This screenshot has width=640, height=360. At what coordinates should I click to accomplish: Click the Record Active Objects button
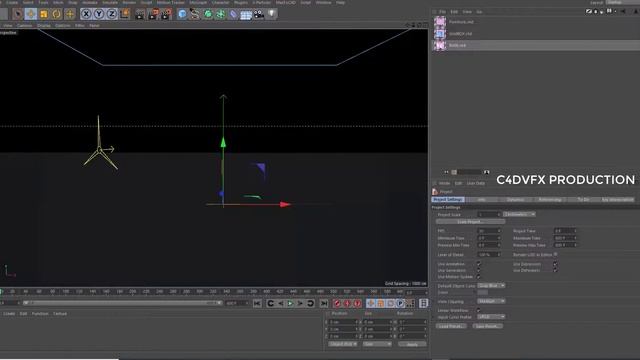(337, 303)
